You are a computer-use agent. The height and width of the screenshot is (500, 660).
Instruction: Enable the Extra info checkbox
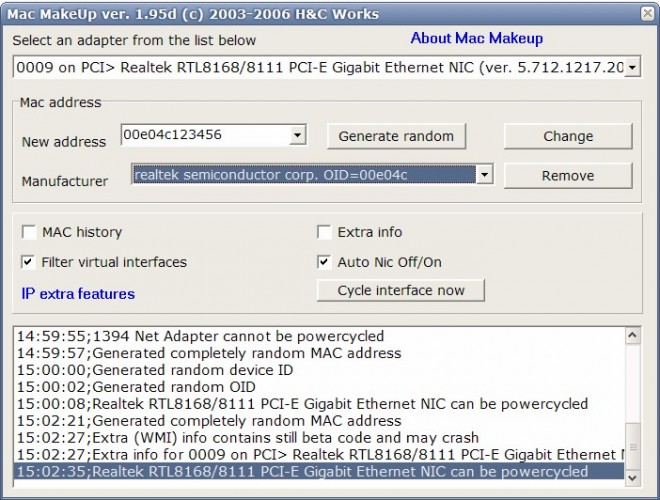[324, 232]
